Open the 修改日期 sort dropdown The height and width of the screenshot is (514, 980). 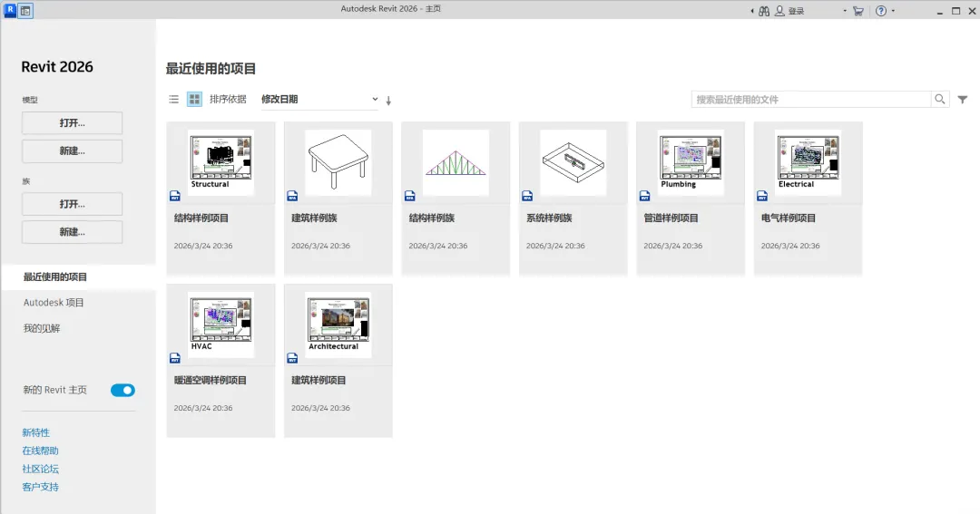click(319, 100)
